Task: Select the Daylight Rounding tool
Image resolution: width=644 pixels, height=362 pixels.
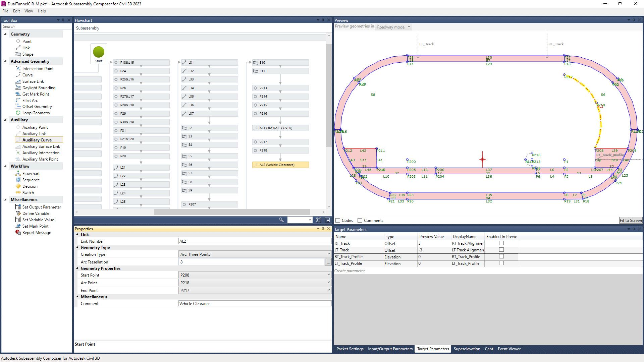Action: pyautogui.click(x=39, y=88)
